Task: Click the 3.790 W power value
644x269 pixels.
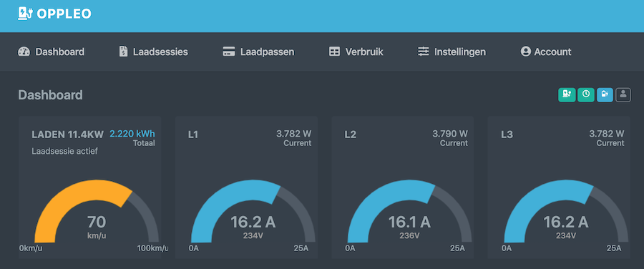Action: (450, 134)
